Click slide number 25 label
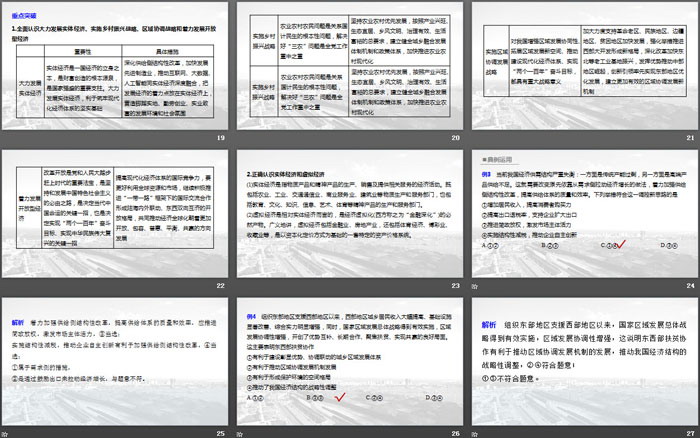The height and width of the screenshot is (438, 700). tap(221, 433)
